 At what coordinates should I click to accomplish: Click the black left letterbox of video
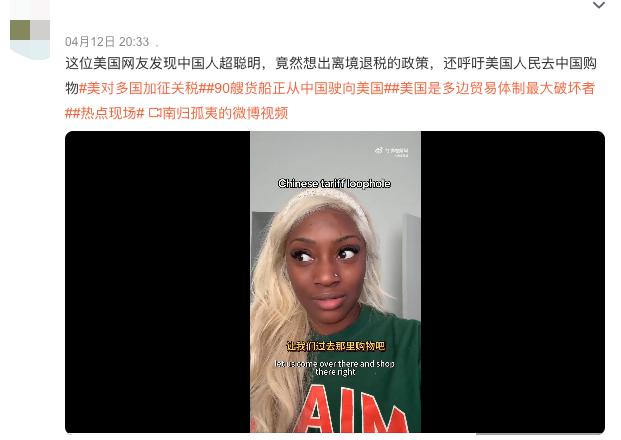click(158, 282)
